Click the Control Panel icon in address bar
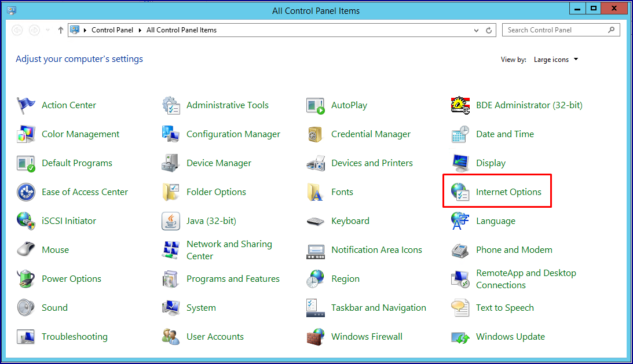Viewport: 633px width, 364px height. point(75,30)
